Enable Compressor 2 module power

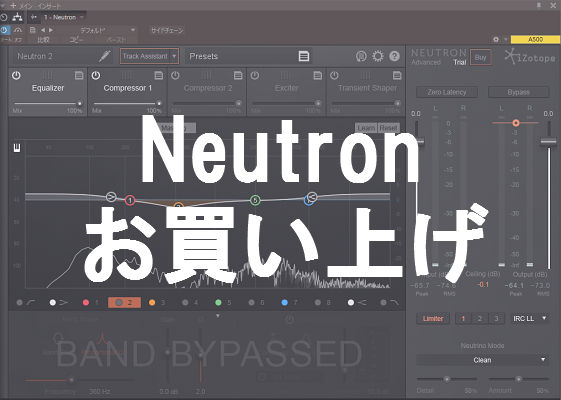pos(175,75)
